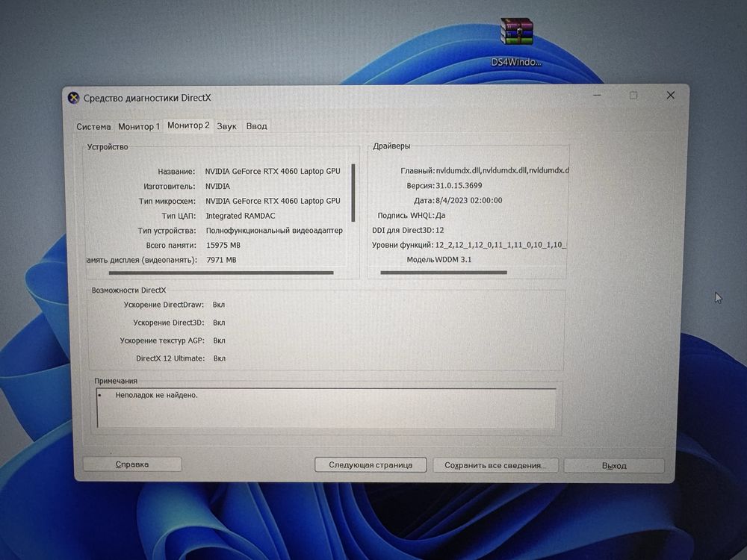Screen dimensions: 747x560
Task: Click inside the Примечания text box
Action: pos(326,408)
